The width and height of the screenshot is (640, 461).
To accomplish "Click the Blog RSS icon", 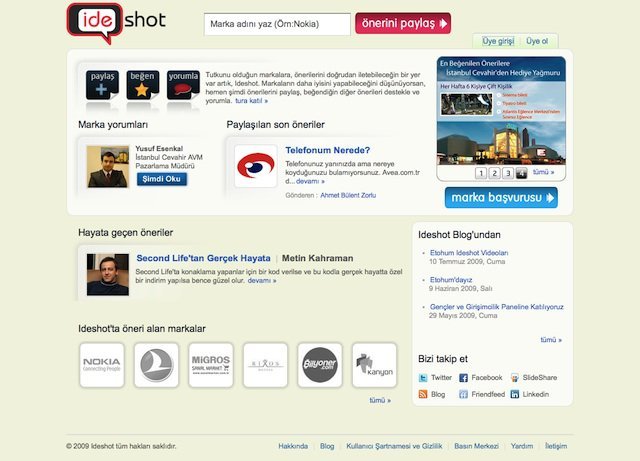I will tap(423, 394).
